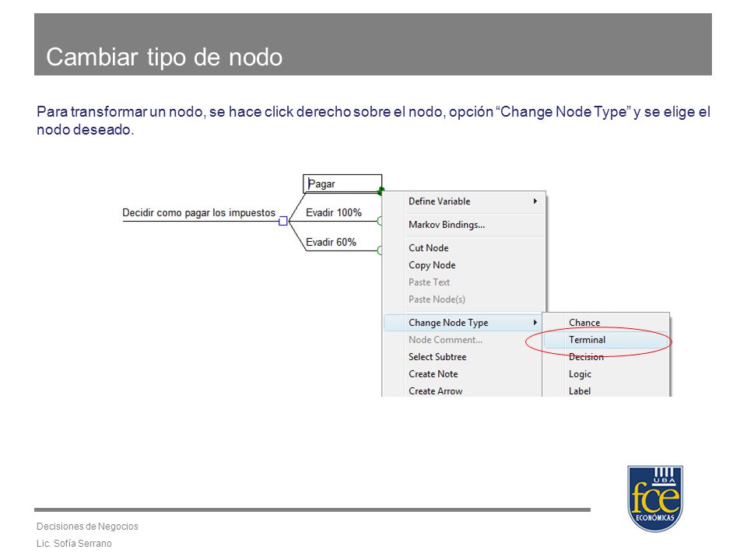Click the Node Comment... menu entry

(x=464, y=340)
